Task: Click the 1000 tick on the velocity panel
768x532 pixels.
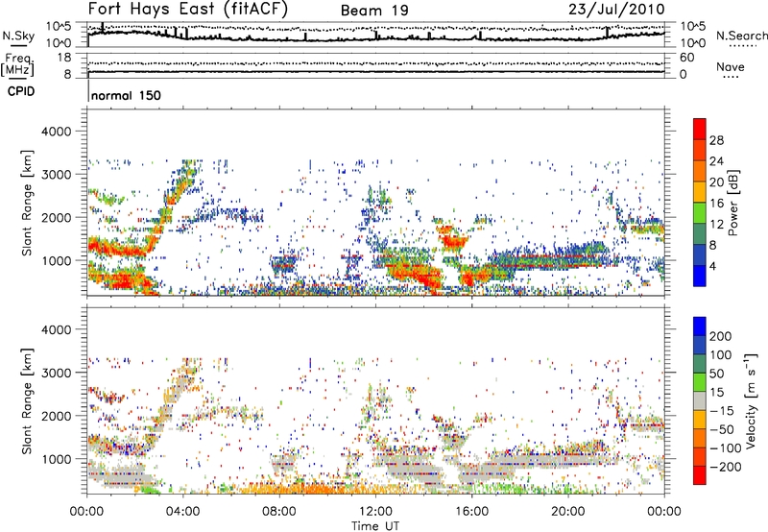Action: click(57, 459)
